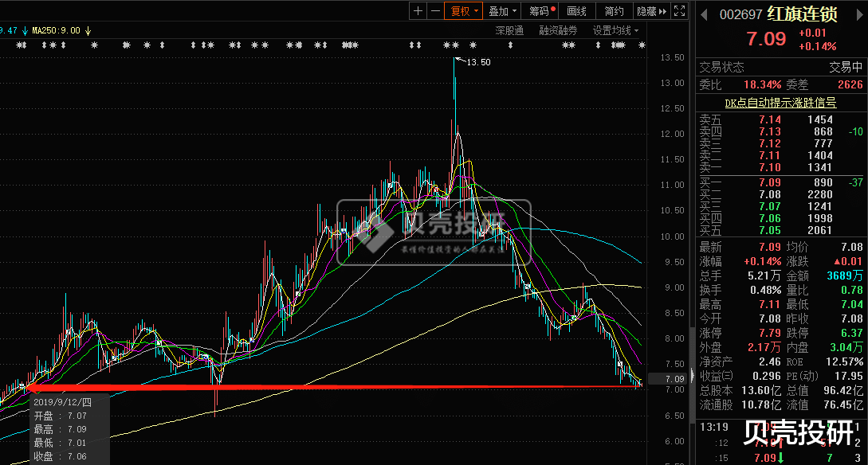
Task: Click the 总值 96.42亿 value
Action: pos(843,391)
